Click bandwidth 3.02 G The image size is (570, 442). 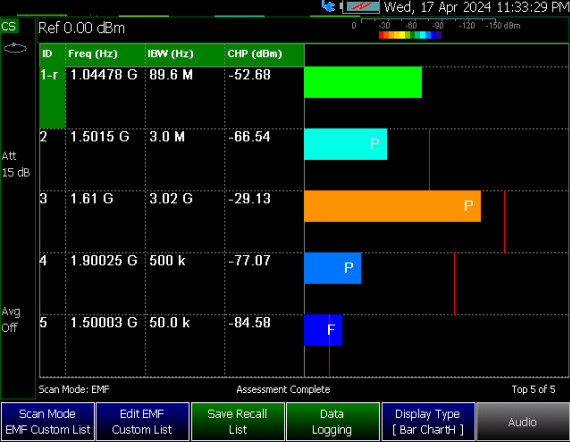(x=171, y=199)
